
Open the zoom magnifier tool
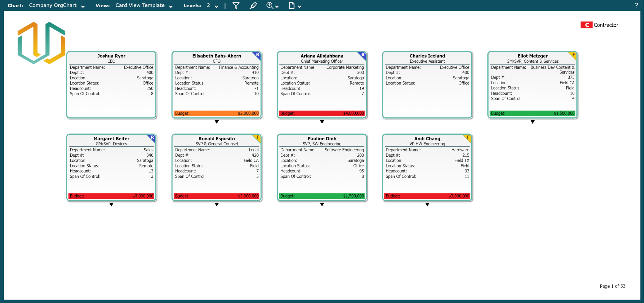pos(270,6)
